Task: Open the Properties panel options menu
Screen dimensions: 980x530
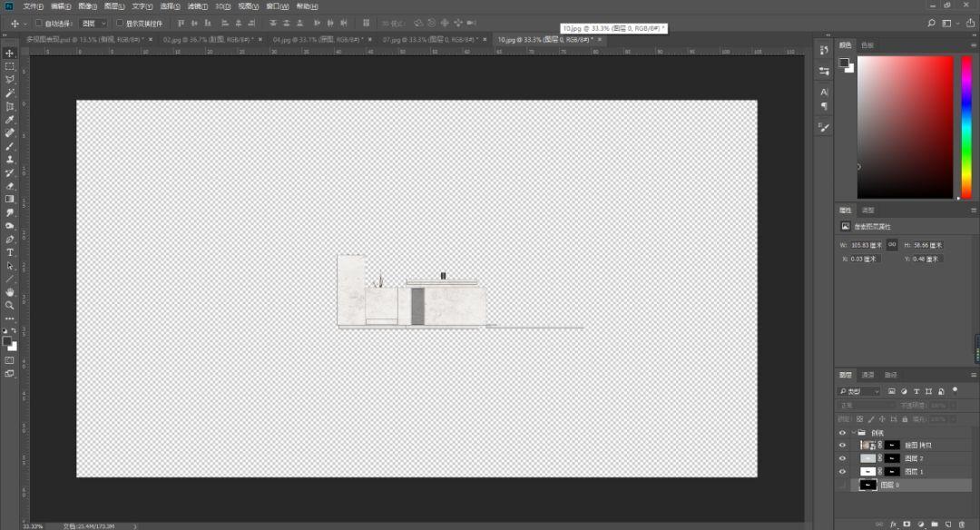Action: tap(973, 211)
